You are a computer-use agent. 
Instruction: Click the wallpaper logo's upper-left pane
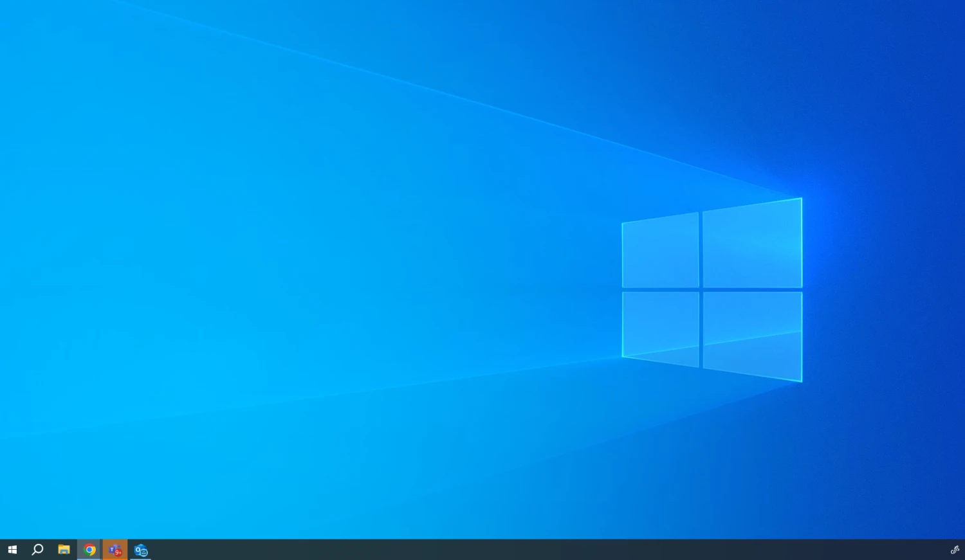pos(660,251)
